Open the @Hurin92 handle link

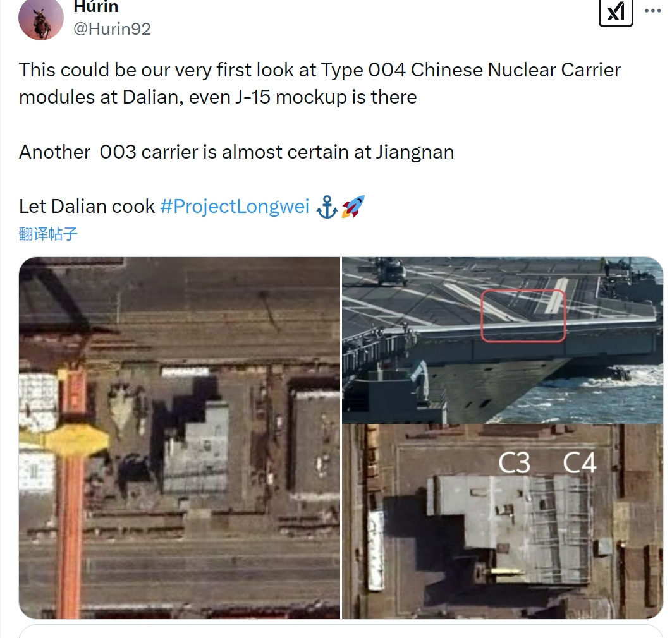[113, 29]
